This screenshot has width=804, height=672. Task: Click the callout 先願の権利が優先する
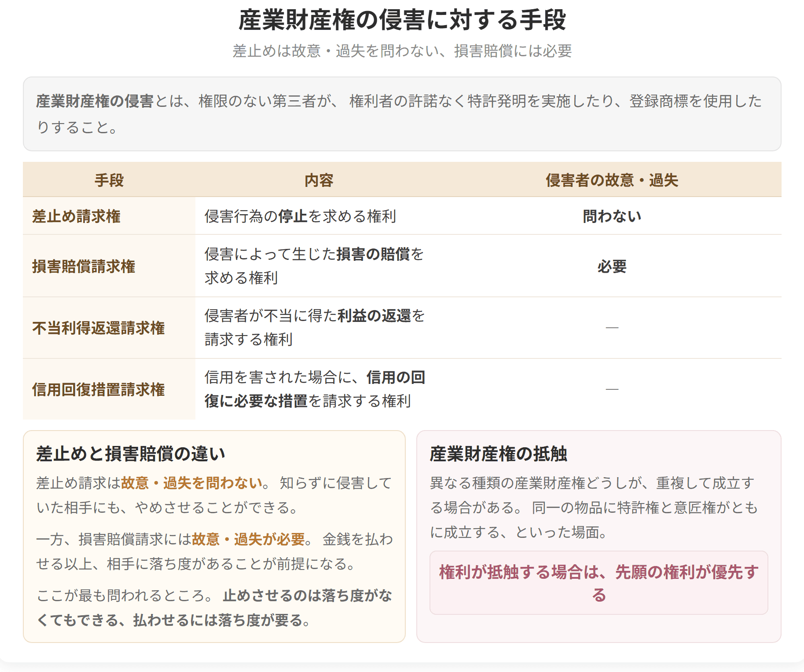point(599,583)
